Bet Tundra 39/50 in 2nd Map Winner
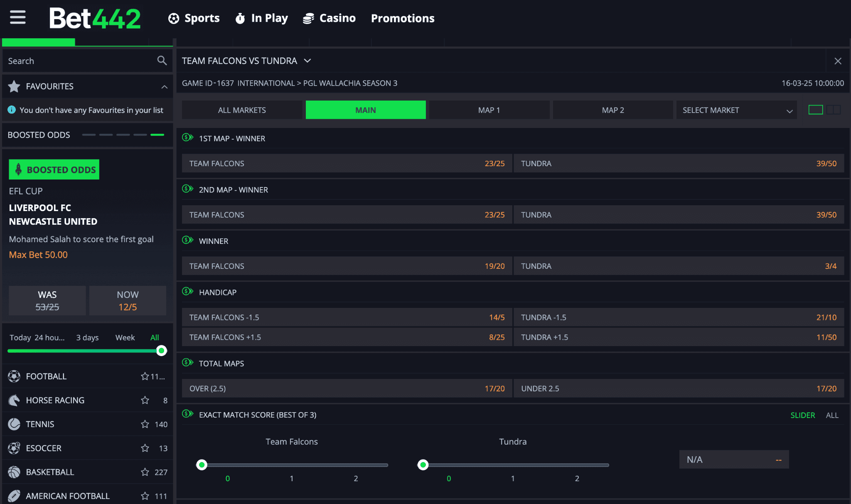Viewport: 851px width, 504px height. point(679,215)
